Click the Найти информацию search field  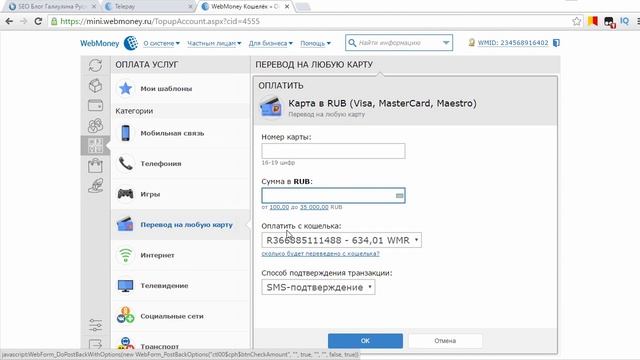coord(398,43)
